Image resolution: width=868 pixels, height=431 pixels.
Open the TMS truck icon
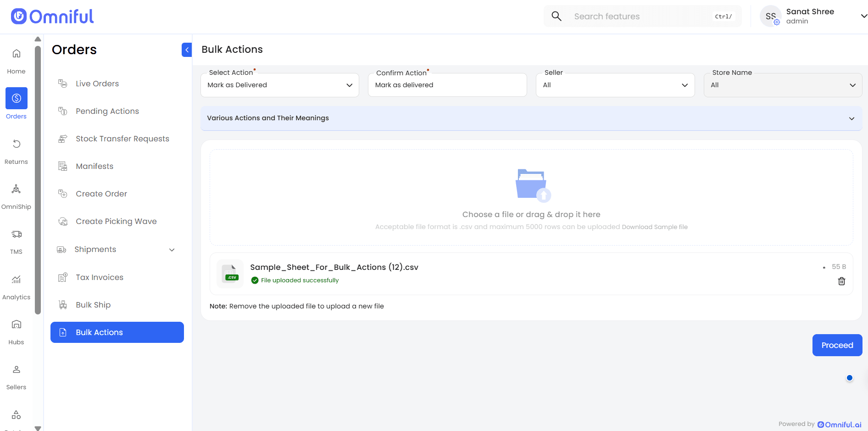click(x=16, y=235)
